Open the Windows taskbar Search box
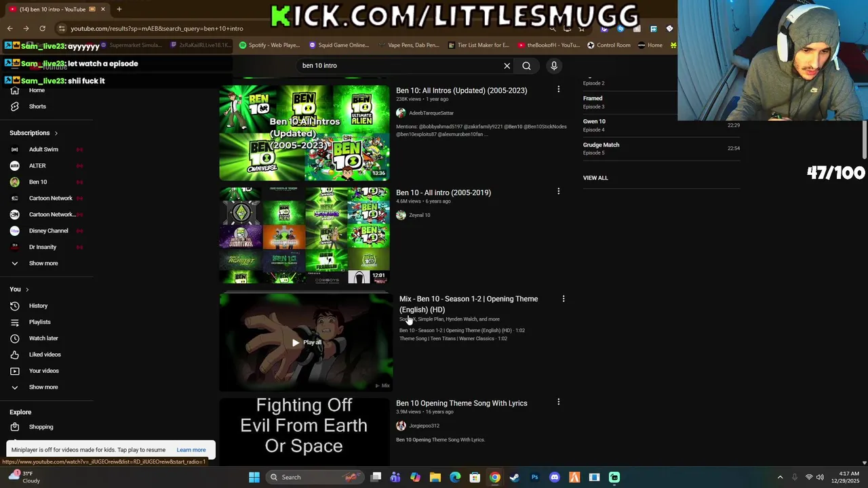The image size is (868, 488). pyautogui.click(x=313, y=477)
